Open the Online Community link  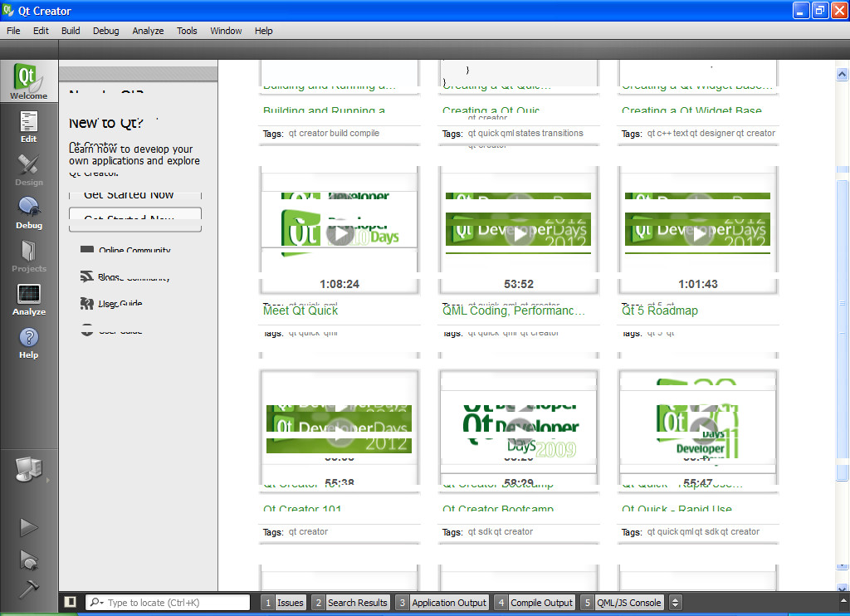pyautogui.click(x=134, y=250)
